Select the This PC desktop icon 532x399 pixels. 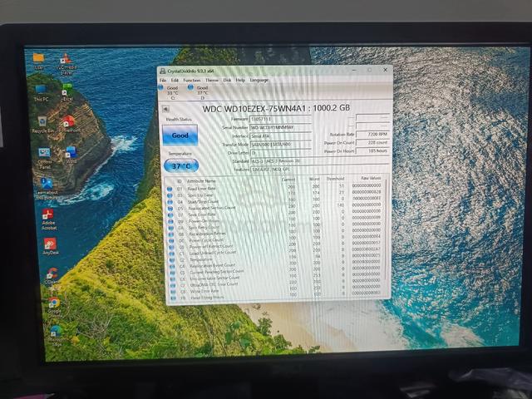pyautogui.click(x=41, y=92)
